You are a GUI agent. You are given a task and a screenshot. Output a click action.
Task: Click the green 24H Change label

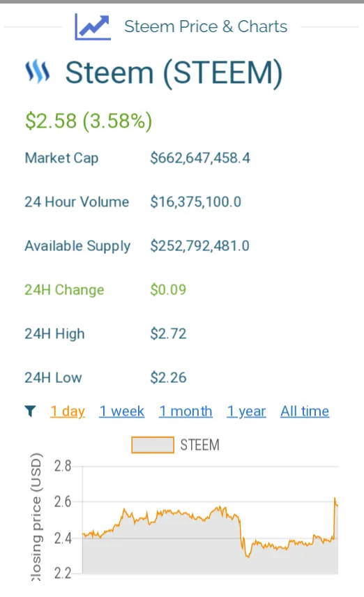tap(64, 289)
